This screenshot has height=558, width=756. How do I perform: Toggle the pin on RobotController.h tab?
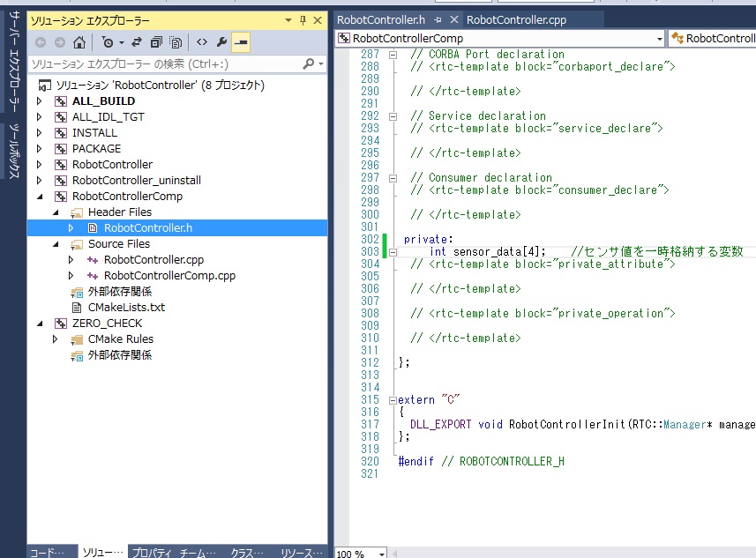coord(438,19)
